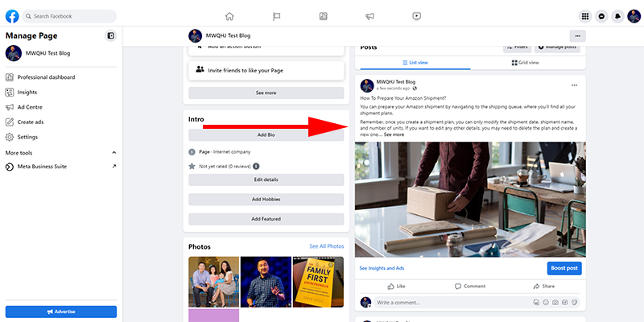Viewport: 644px width, 322px height.
Task: Click the Facebook logo
Action: [x=12, y=16]
